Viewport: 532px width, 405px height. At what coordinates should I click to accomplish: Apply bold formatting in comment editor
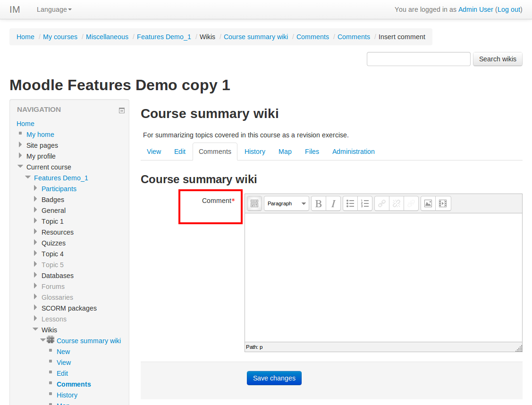tap(318, 203)
